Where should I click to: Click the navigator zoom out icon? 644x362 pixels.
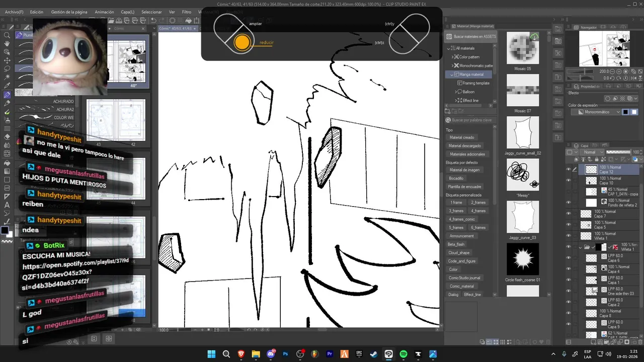(612, 71)
